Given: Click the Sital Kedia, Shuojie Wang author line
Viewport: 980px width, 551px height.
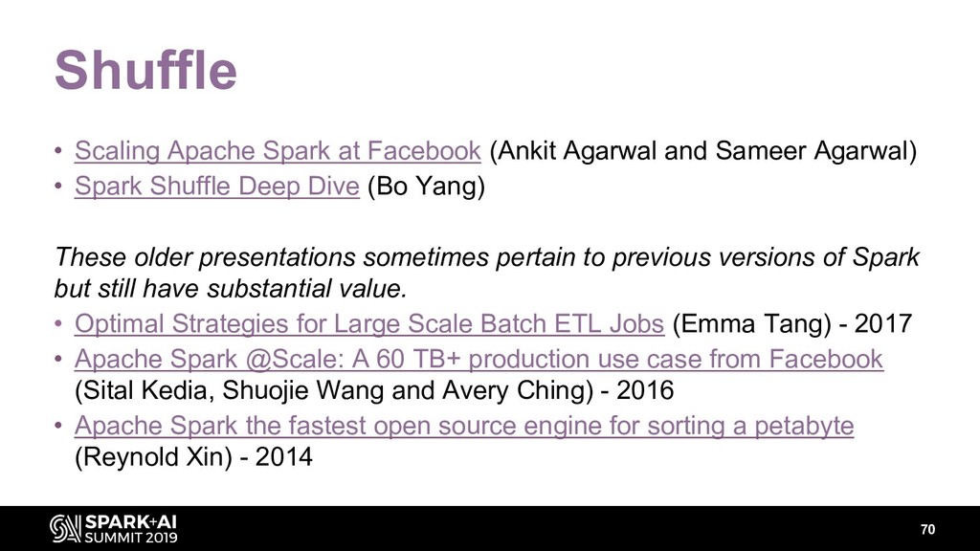Looking at the screenshot, I should click(x=374, y=390).
